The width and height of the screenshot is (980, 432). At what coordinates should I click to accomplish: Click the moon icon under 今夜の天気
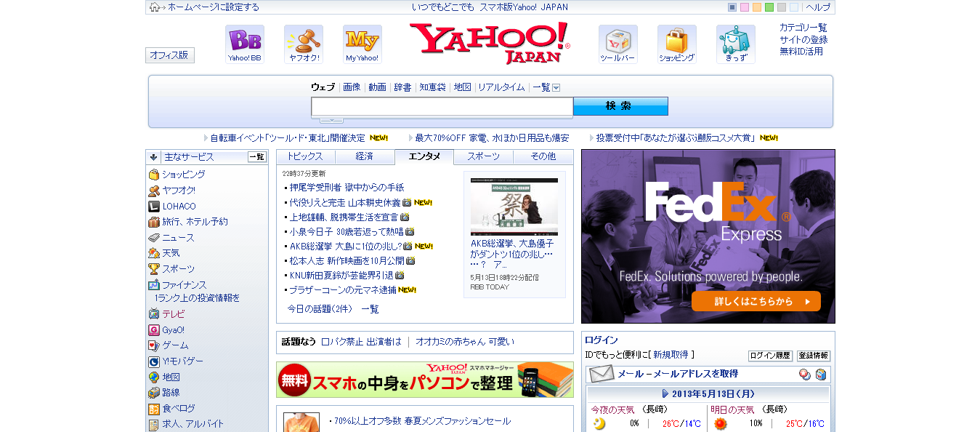coord(599,423)
